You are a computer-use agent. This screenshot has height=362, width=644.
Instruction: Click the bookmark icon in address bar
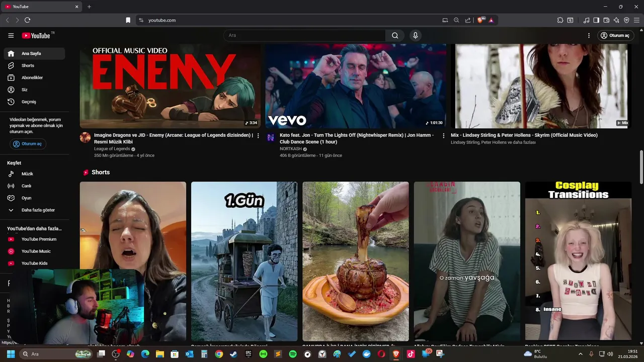click(128, 20)
